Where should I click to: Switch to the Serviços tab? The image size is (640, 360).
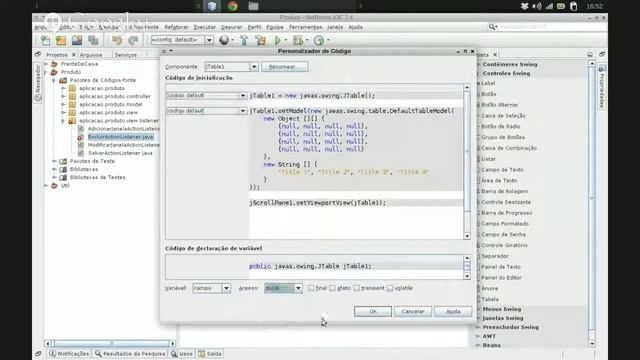pos(125,55)
